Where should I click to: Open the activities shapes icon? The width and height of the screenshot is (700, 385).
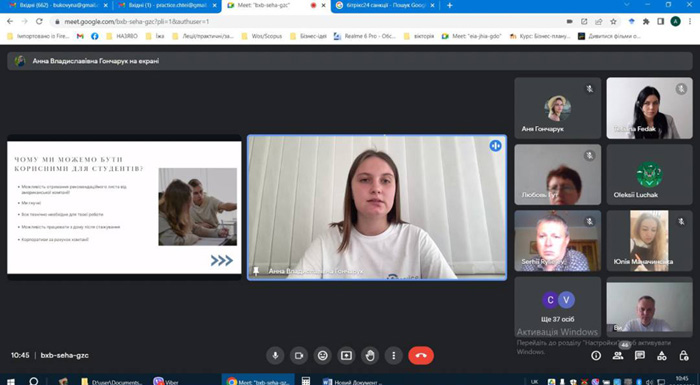pyautogui.click(x=662, y=356)
